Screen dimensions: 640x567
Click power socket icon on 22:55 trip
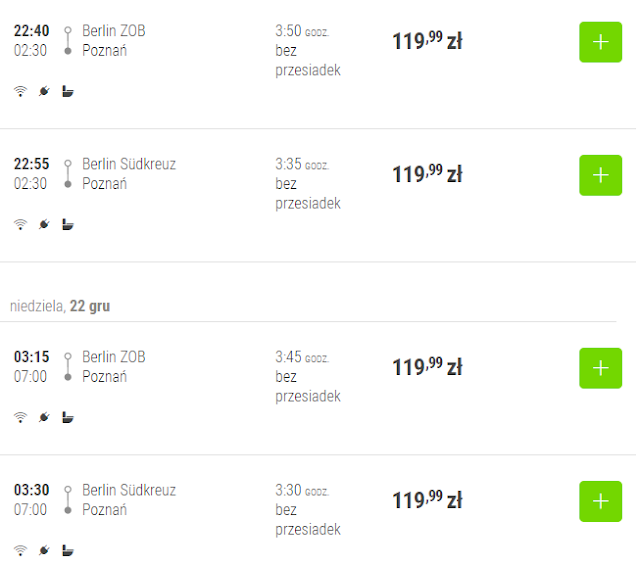click(44, 224)
